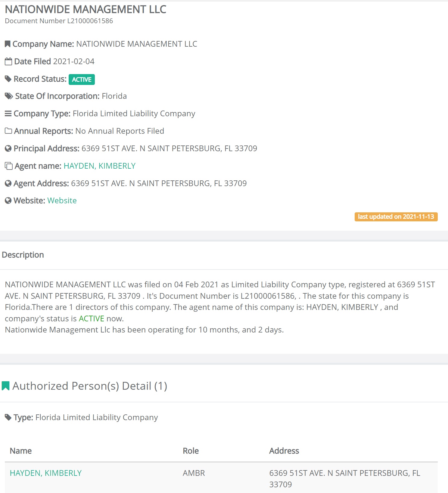Click the globe icon beside Principal Address
This screenshot has width=448, height=493.
coord(8,148)
